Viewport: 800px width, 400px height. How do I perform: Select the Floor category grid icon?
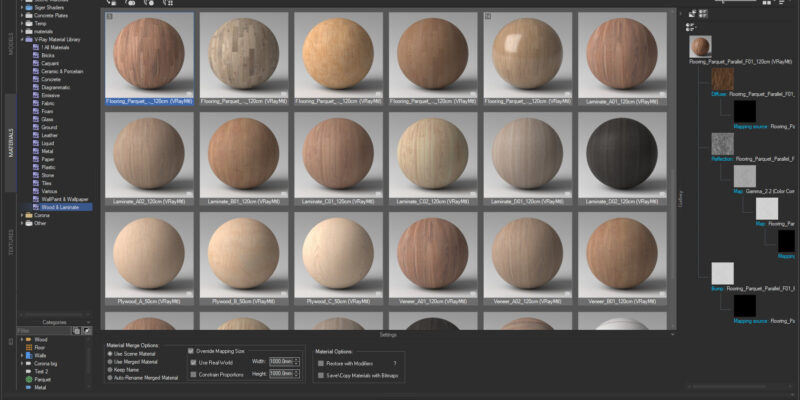coord(29,347)
